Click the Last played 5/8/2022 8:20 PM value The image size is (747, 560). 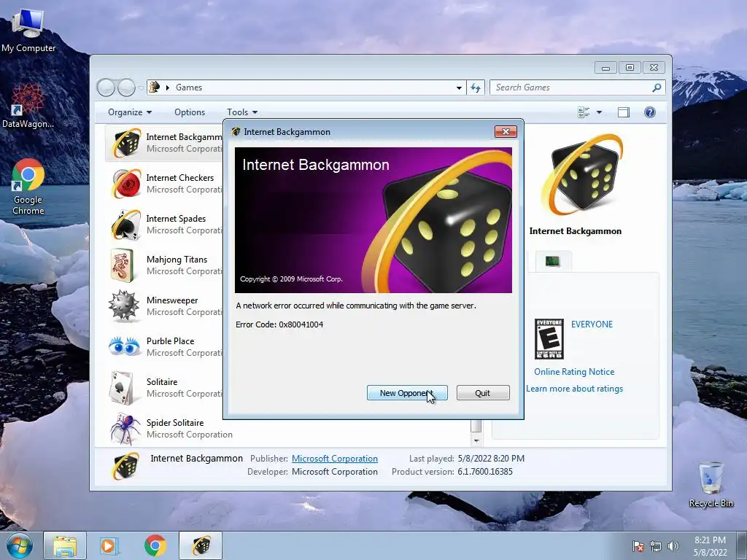(x=491, y=459)
